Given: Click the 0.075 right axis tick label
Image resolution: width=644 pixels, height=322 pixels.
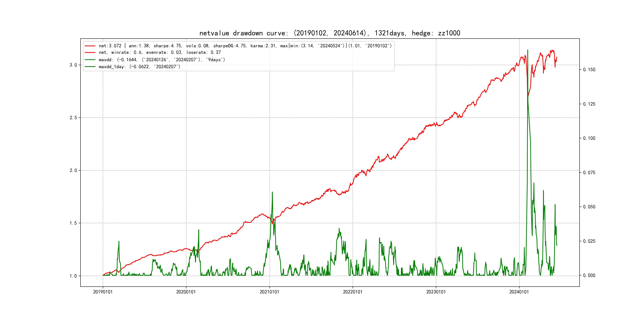Looking at the screenshot, I should coord(589,173).
